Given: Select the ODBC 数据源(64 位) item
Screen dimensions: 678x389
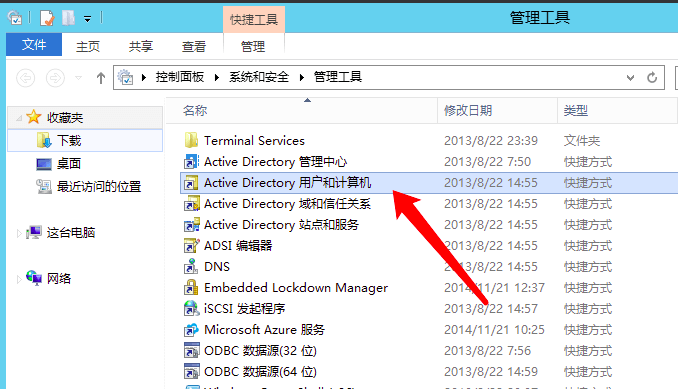Looking at the screenshot, I should [260, 372].
